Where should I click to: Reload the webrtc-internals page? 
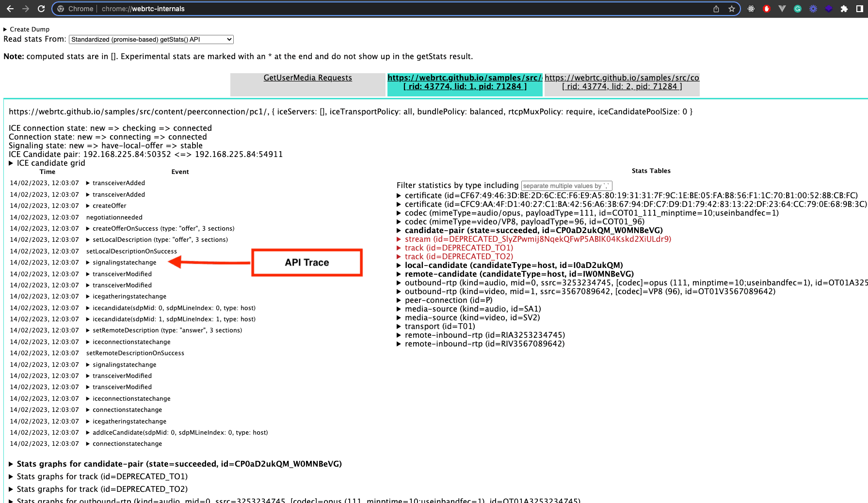click(41, 9)
